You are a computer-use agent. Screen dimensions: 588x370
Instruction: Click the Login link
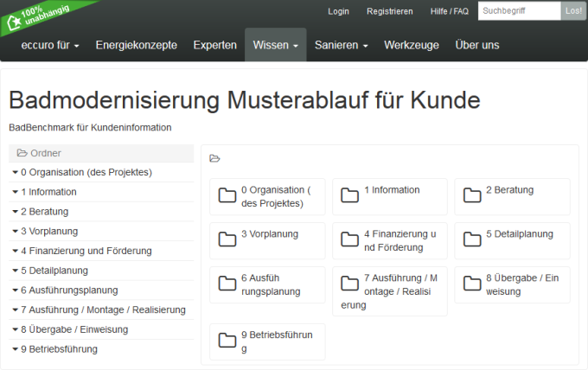[x=339, y=11]
